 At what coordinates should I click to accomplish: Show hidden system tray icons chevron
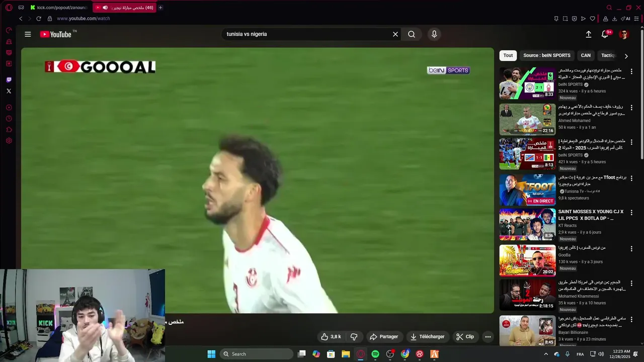coord(546,354)
